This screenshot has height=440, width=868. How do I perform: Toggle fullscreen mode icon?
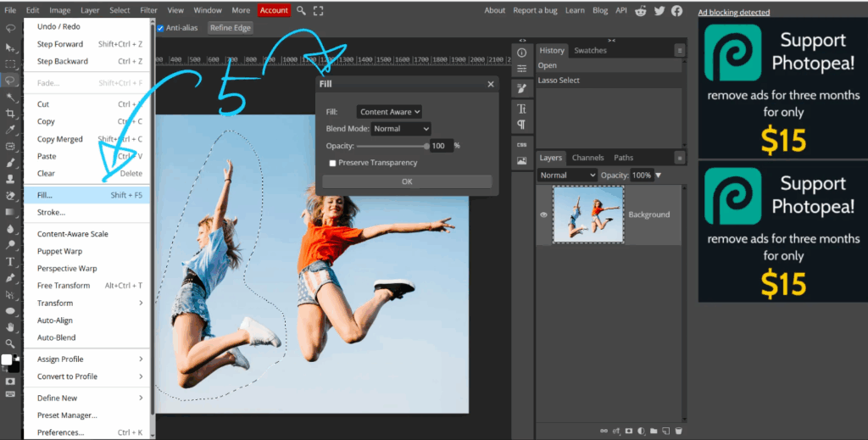(319, 10)
